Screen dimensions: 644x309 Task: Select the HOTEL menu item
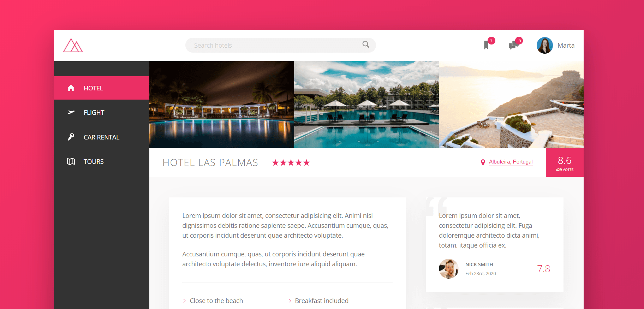tap(102, 88)
